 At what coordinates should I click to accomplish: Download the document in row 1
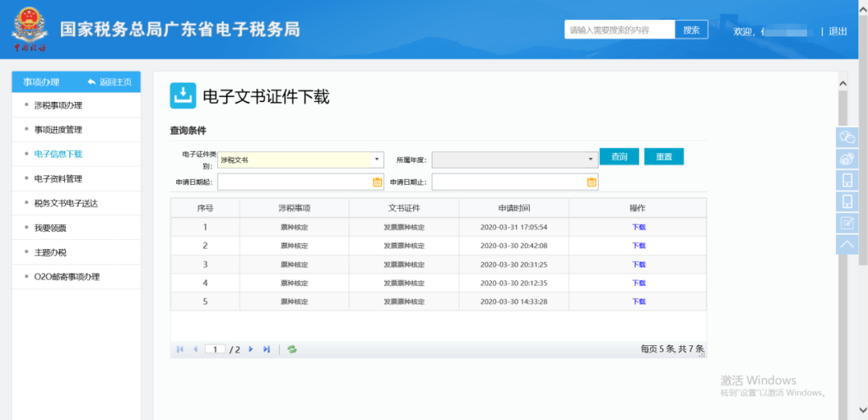coord(638,227)
